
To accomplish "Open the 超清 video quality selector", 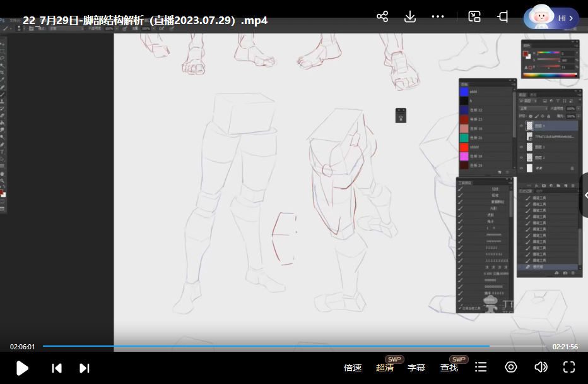I will (385, 368).
